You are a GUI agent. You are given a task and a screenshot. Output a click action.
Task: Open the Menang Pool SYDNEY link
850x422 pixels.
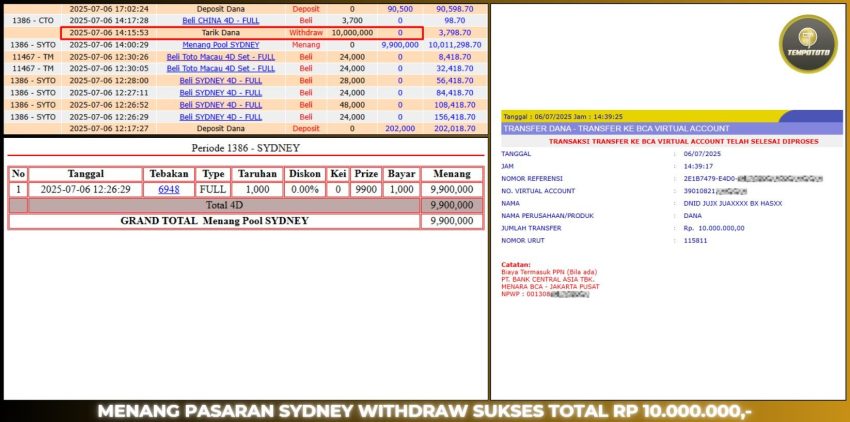223,45
